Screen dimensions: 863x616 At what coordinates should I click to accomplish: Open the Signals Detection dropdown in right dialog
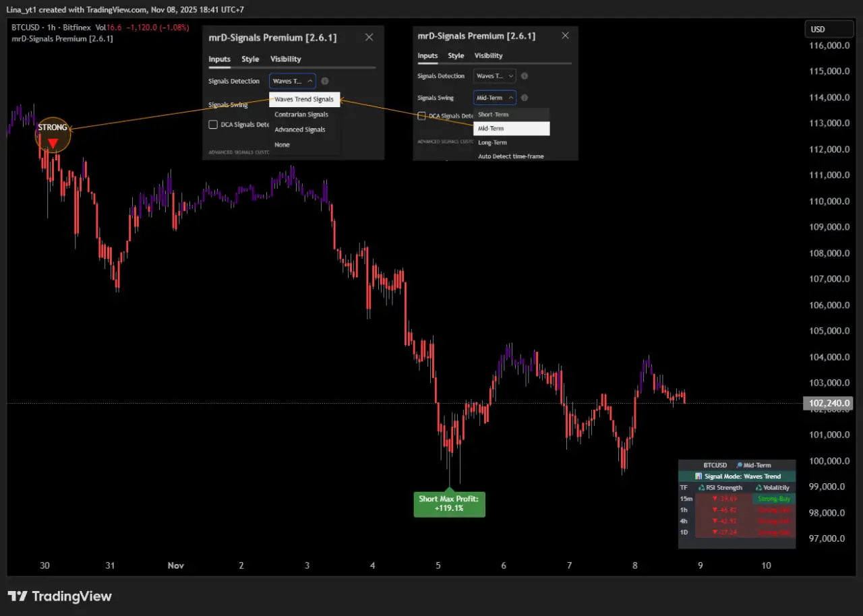click(495, 76)
